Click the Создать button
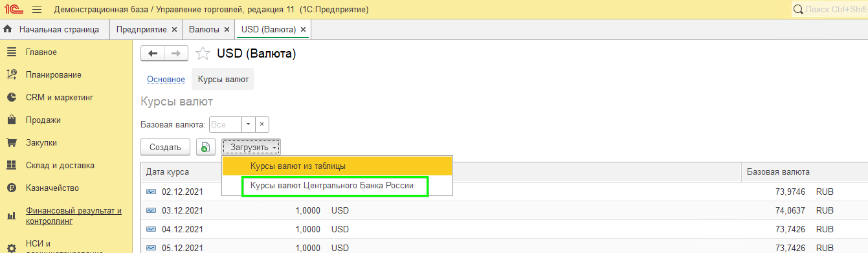This screenshot has height=253, width=868. point(165,147)
